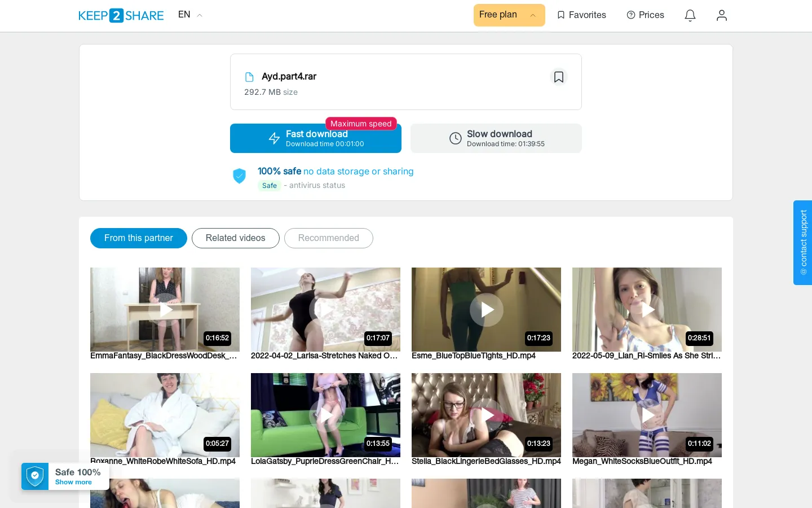Screen dimensions: 812x508
Task: Click the file icon beside Ayd.part4.rar
Action: click(249, 77)
